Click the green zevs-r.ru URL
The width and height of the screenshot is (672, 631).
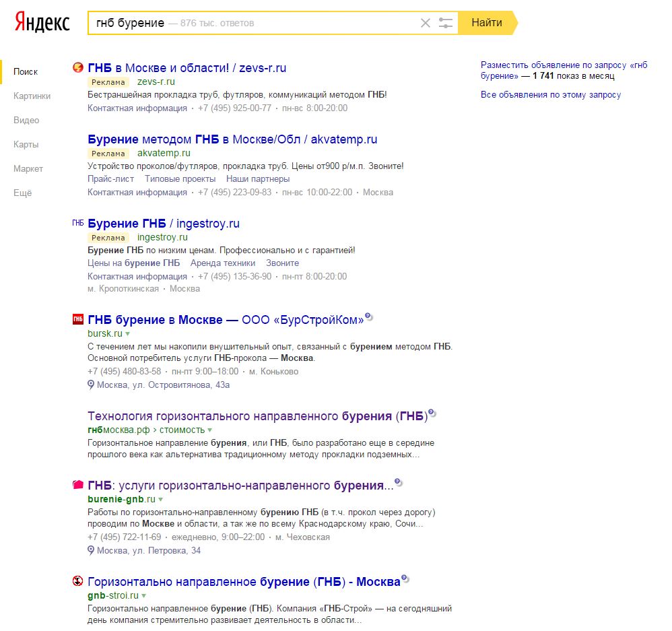(x=156, y=81)
